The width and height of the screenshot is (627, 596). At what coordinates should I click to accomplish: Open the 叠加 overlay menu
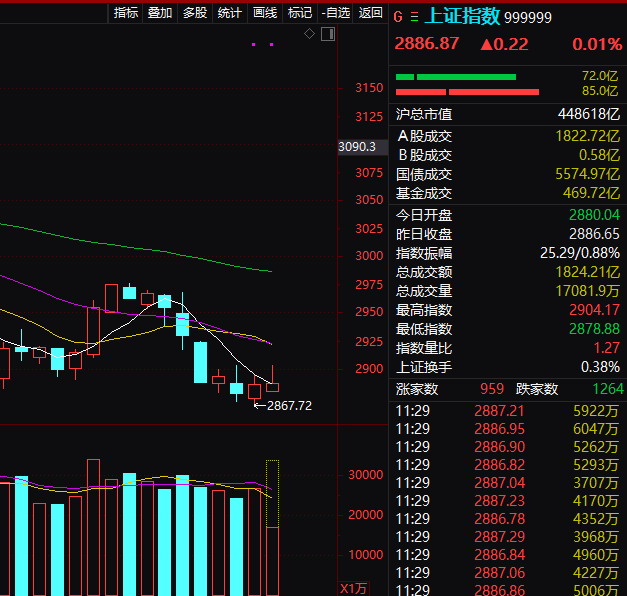[160, 13]
